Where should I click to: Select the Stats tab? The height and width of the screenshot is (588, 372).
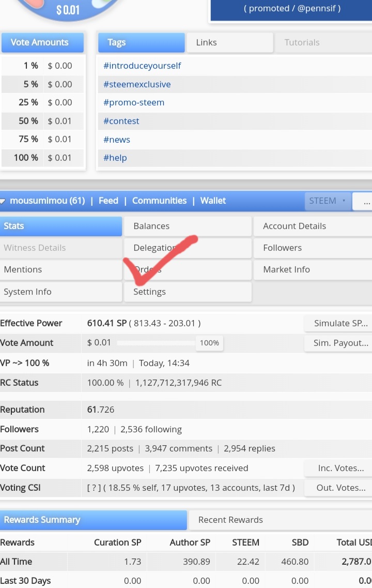[60, 226]
